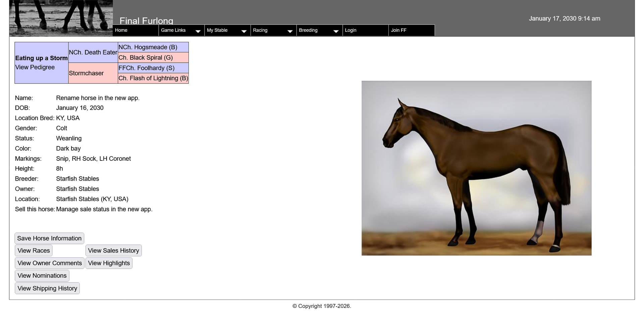Open the My Stable dropdown menu

(227, 30)
